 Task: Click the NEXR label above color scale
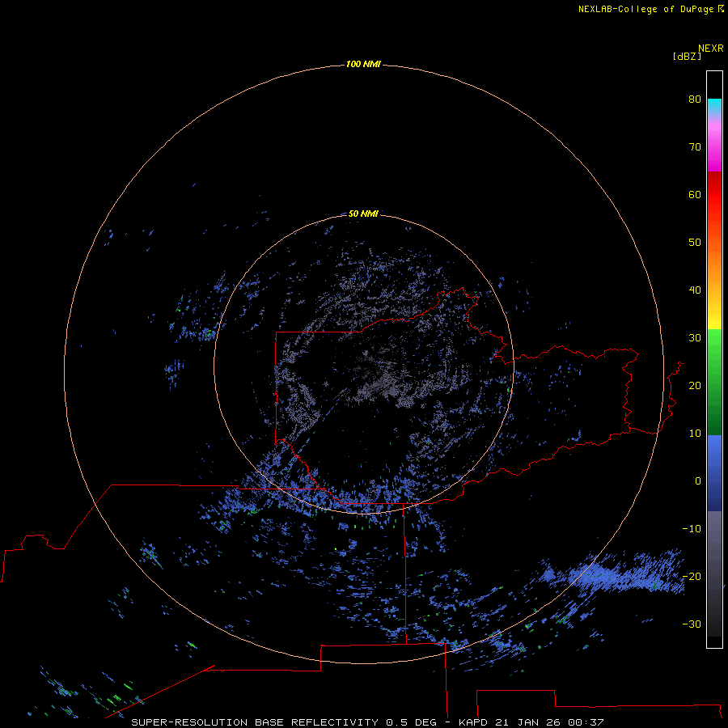point(711,49)
